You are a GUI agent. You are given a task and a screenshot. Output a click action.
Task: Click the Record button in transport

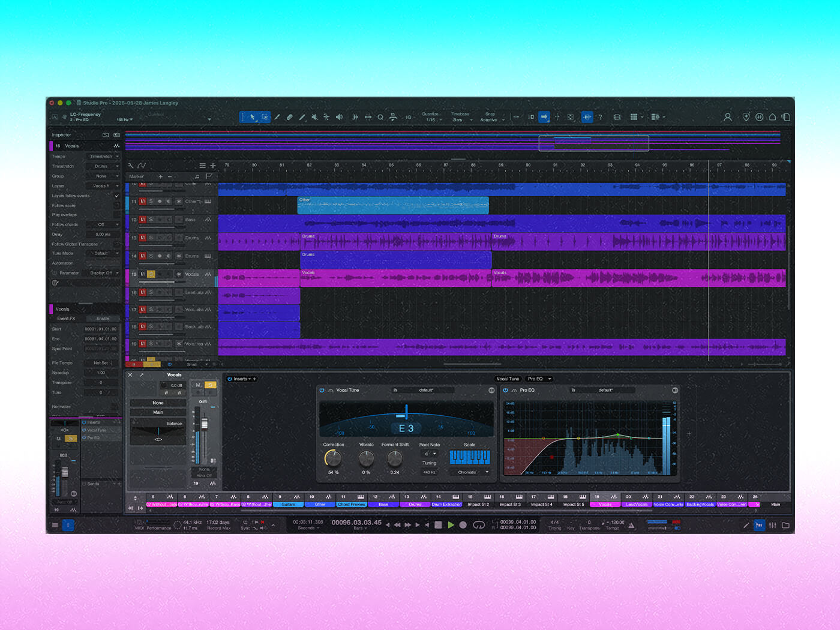[463, 525]
